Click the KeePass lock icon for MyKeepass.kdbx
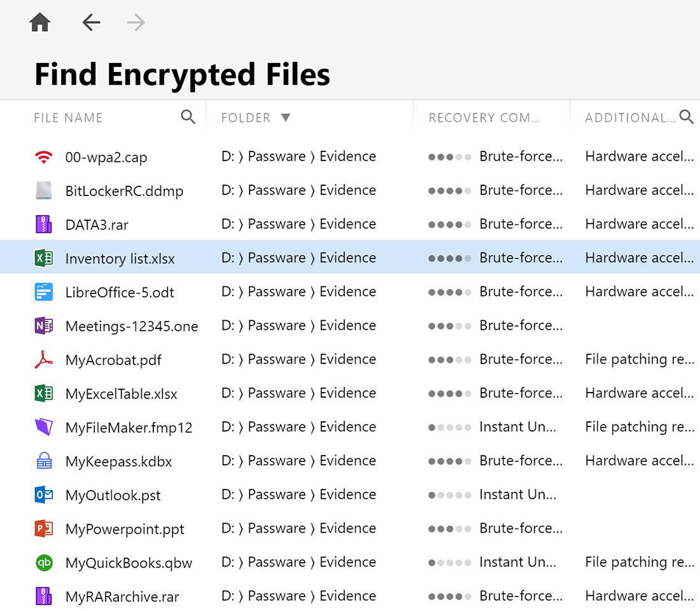This screenshot has width=700, height=611. click(43, 461)
